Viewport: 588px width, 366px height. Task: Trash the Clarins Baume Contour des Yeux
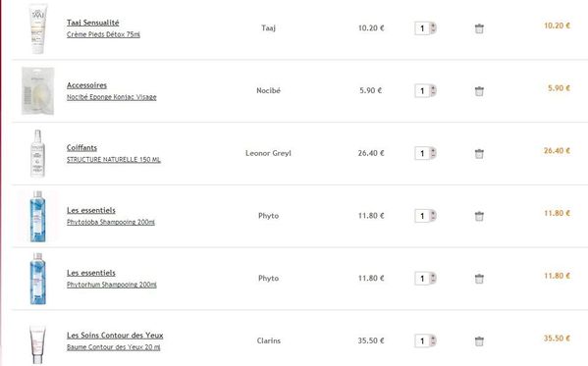(x=479, y=341)
